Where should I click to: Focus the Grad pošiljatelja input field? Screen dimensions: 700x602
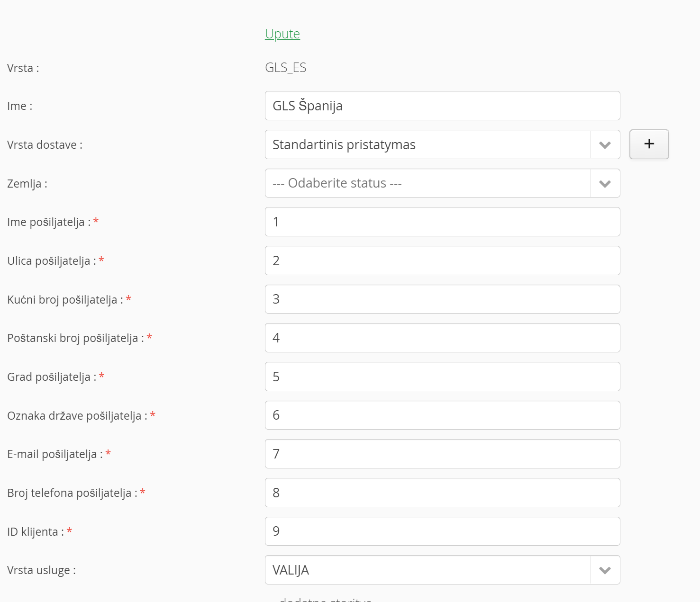coord(442,377)
